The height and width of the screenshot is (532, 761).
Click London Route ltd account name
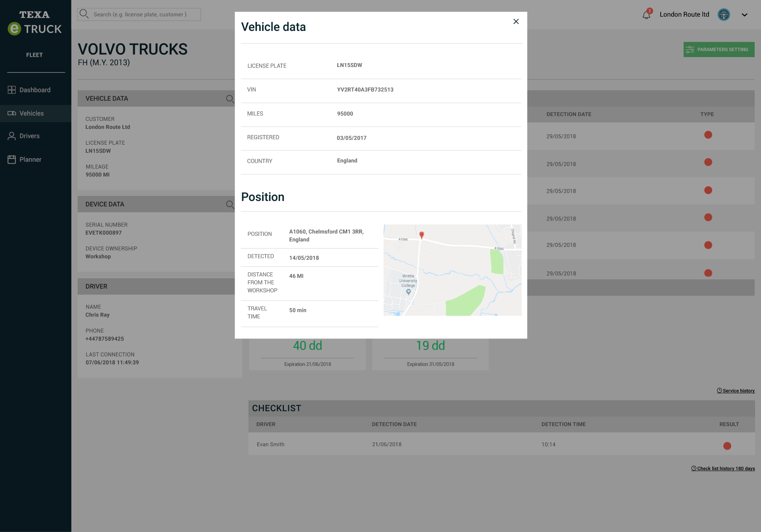[x=684, y=14]
